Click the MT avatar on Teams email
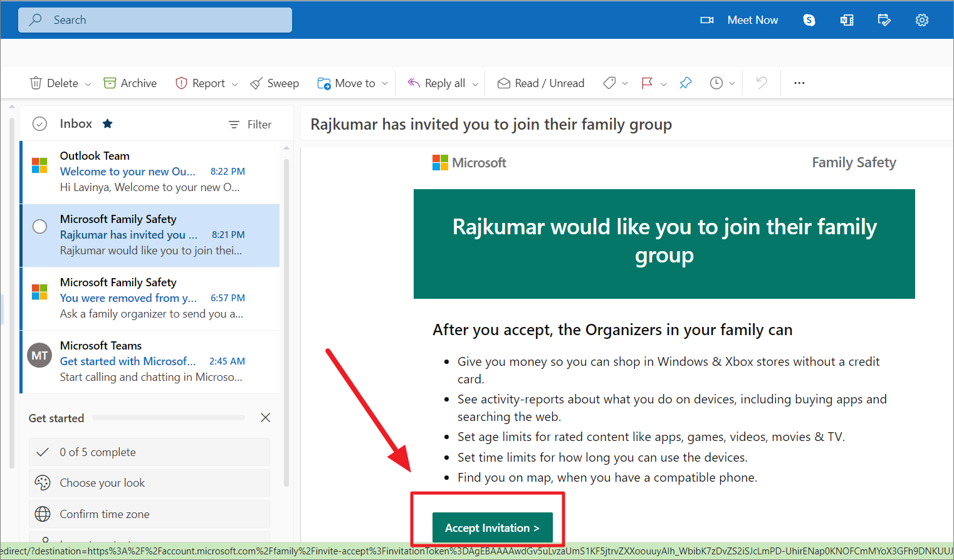The image size is (954, 560). pos(39,355)
